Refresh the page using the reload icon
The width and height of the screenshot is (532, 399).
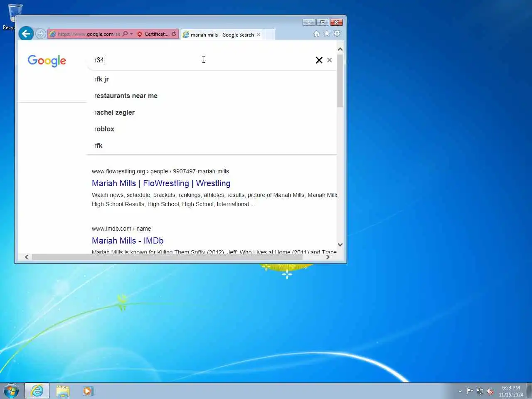pos(174,34)
